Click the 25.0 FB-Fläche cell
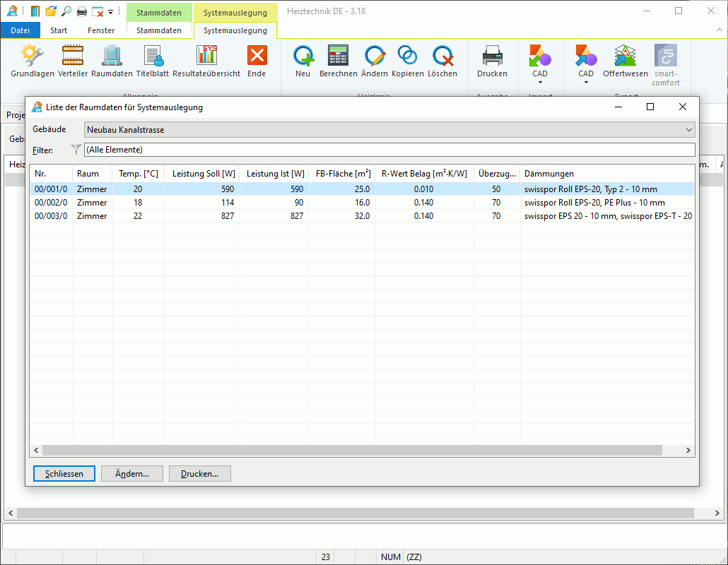Screen dimensions: 728x565 coord(342,189)
